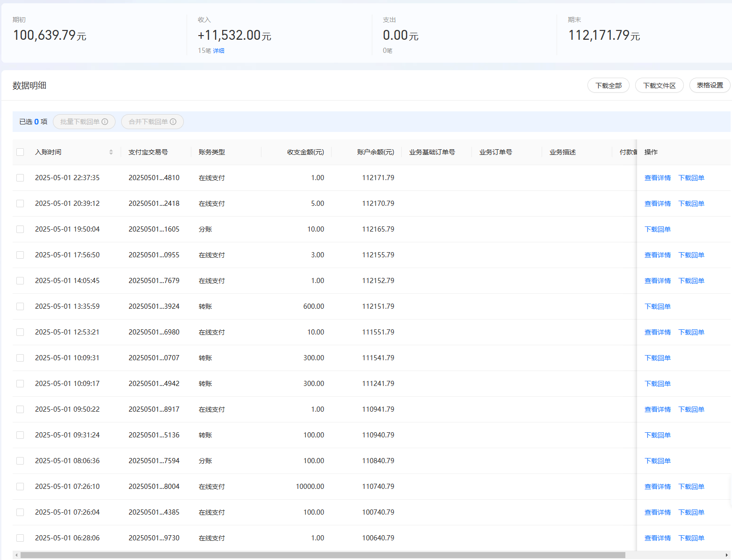Click the horizontal scrollbar thumb below the table
Screen dimensions: 732x560
[x=323, y=555]
